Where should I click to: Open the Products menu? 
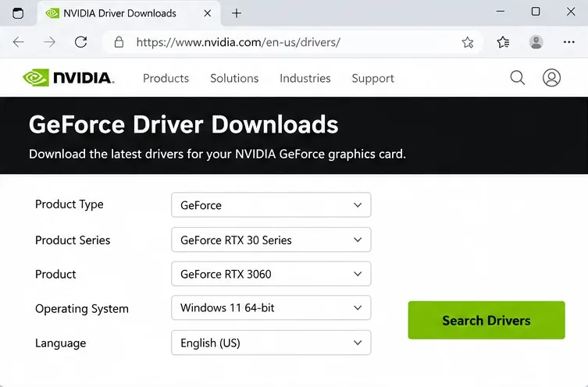click(x=166, y=78)
